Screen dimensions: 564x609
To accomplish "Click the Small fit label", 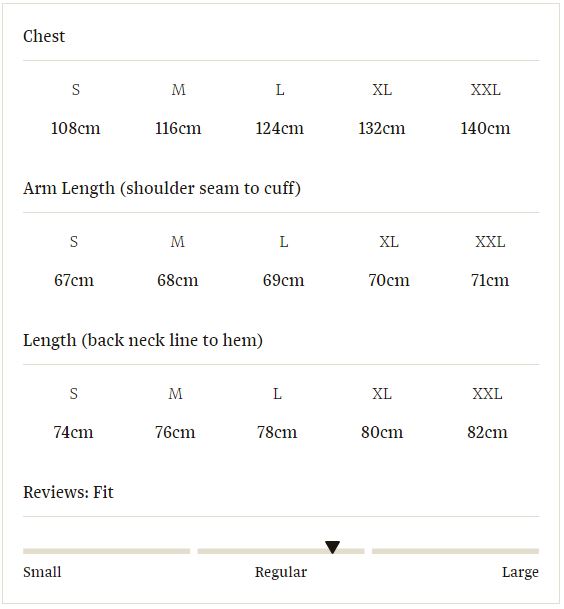I will [x=42, y=572].
